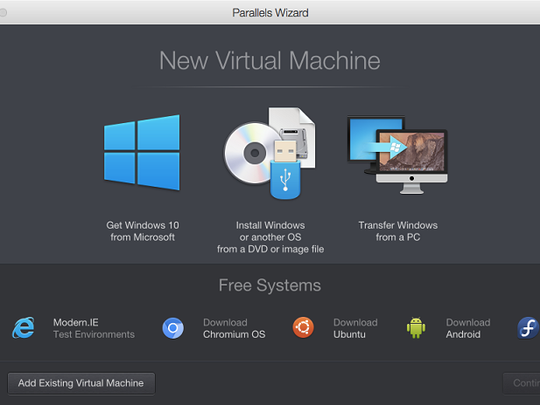
Task: Select the Windows 10 logo icon
Action: tap(142, 152)
